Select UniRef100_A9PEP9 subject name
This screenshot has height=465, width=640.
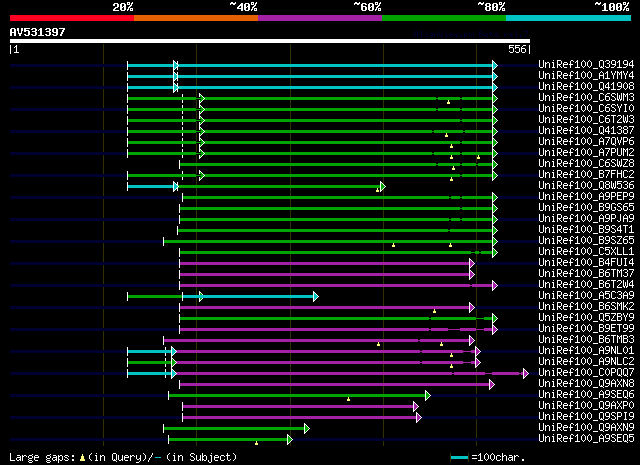point(586,197)
